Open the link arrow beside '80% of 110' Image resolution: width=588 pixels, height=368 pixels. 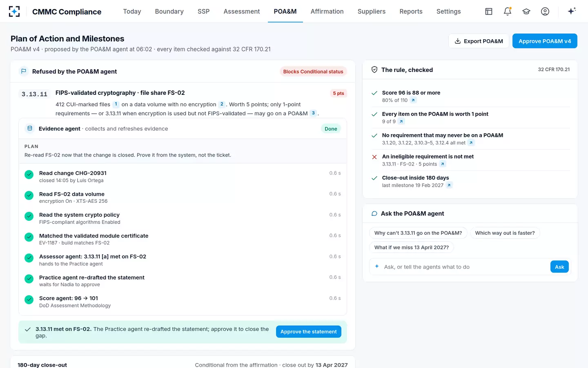pos(413,100)
